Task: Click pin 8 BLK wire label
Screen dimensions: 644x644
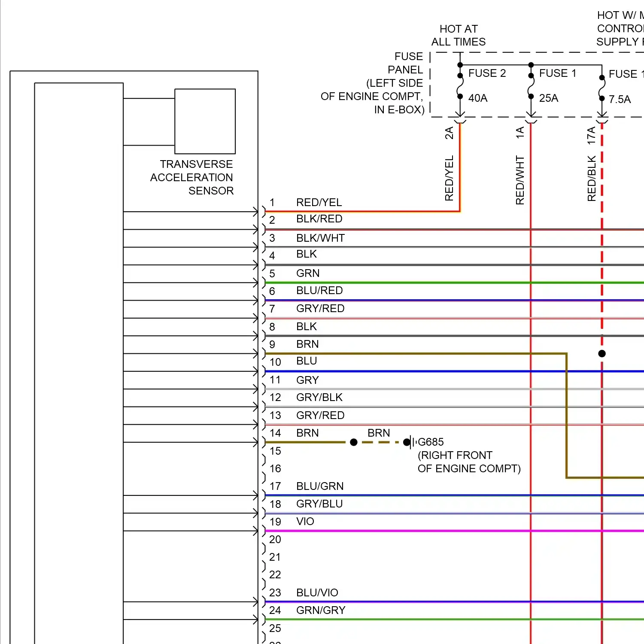Action: [x=307, y=327]
